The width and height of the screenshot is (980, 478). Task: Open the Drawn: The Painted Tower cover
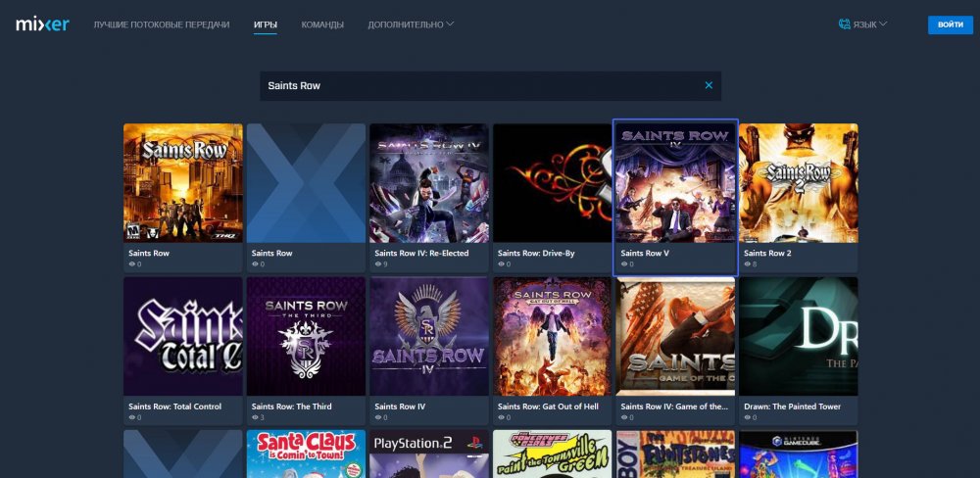799,336
